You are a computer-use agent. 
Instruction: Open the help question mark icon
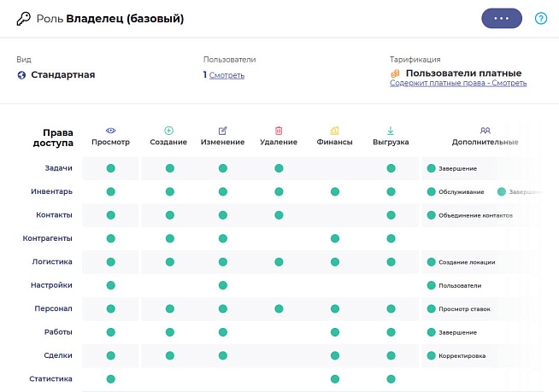541,18
